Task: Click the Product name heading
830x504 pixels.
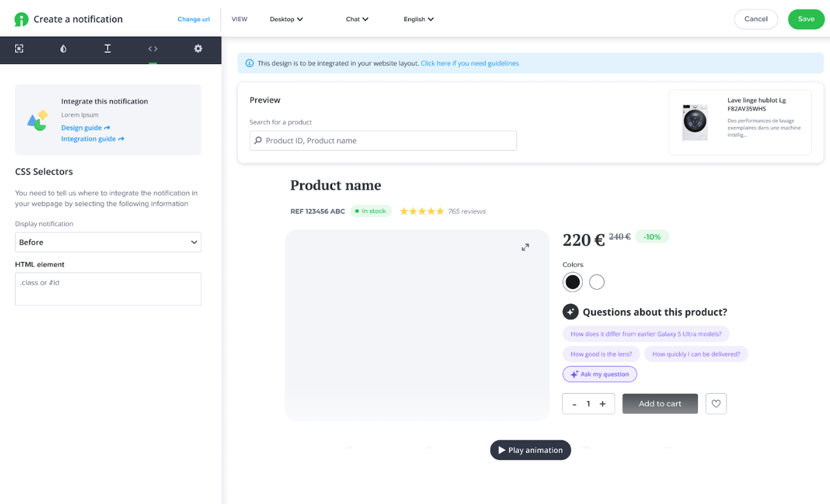Action: pyautogui.click(x=335, y=185)
